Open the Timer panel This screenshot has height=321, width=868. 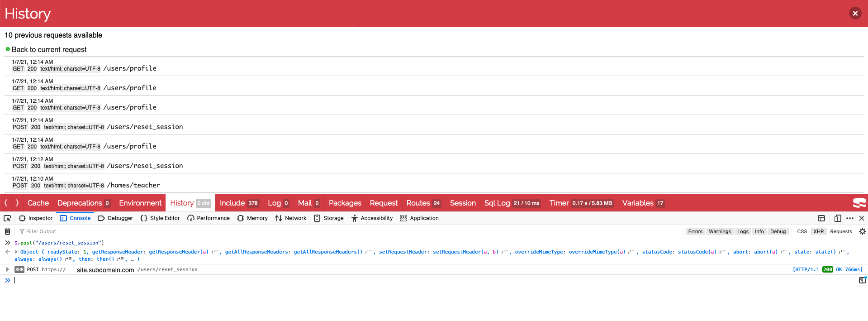pyautogui.click(x=581, y=203)
